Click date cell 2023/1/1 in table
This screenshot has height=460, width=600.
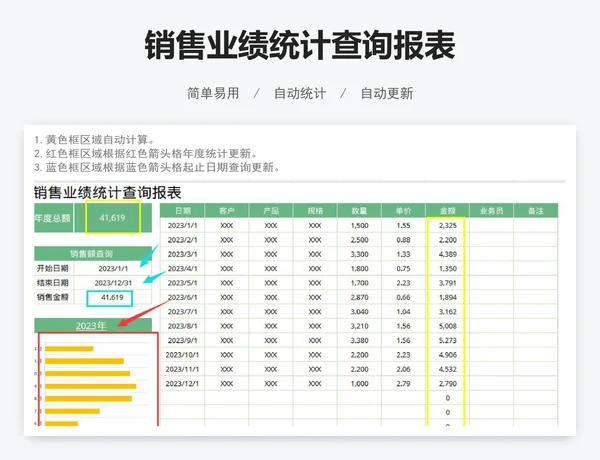point(183,225)
